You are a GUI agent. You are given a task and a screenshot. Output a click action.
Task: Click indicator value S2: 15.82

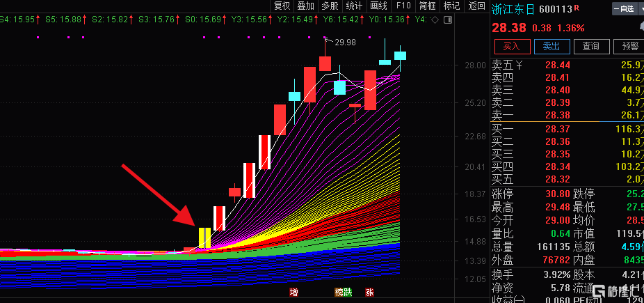(x=110, y=20)
